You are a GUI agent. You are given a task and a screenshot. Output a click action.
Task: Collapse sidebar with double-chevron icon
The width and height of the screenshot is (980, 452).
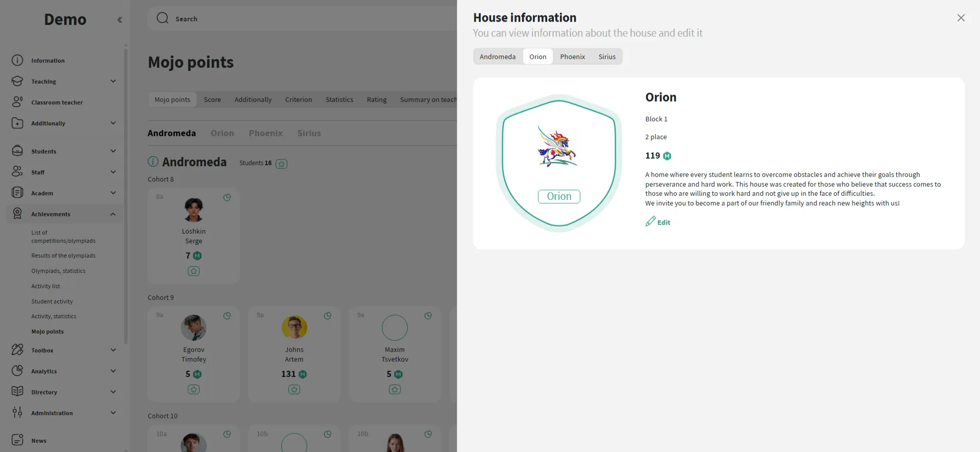(x=119, y=20)
